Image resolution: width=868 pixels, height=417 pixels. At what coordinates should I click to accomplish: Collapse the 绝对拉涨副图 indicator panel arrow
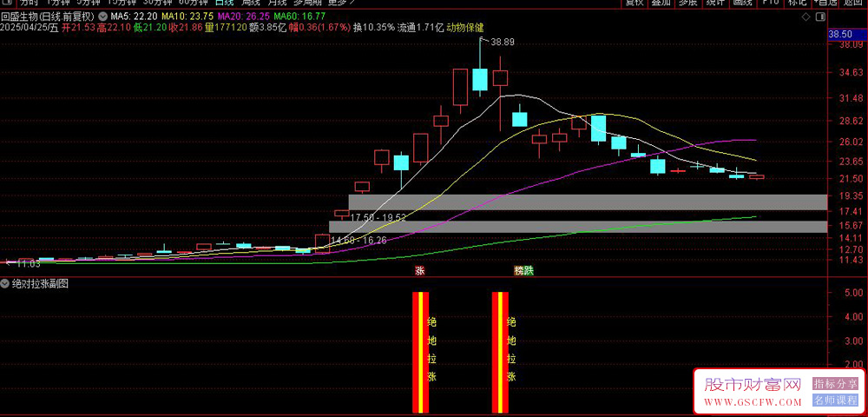tap(5, 284)
